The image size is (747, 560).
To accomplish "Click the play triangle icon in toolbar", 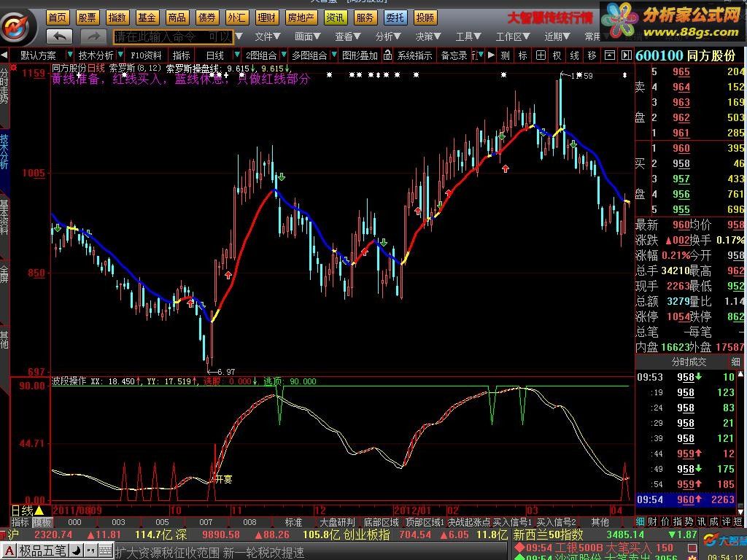I will click(491, 55).
